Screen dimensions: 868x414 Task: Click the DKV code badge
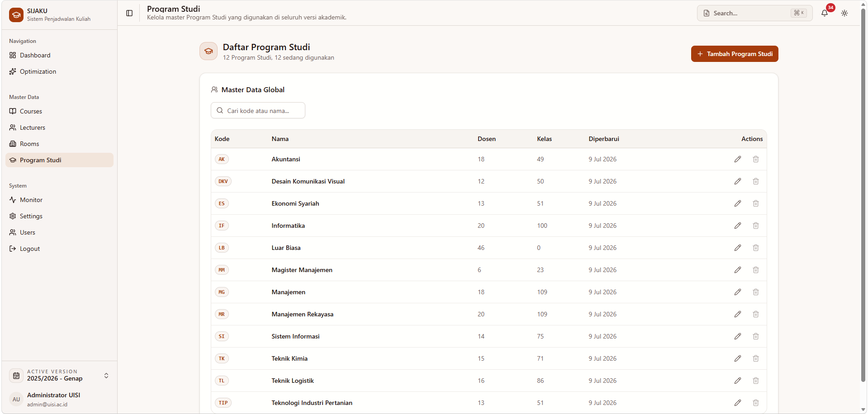(223, 181)
